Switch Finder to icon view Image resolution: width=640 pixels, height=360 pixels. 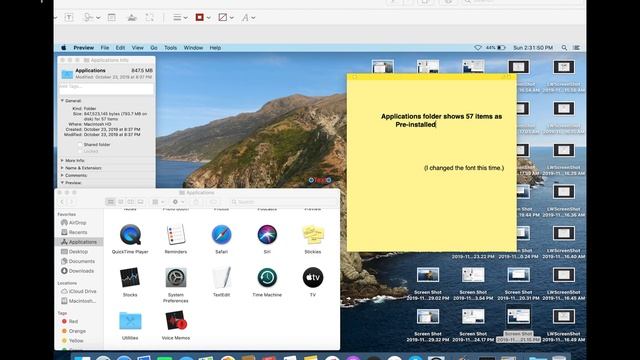(x=111, y=202)
